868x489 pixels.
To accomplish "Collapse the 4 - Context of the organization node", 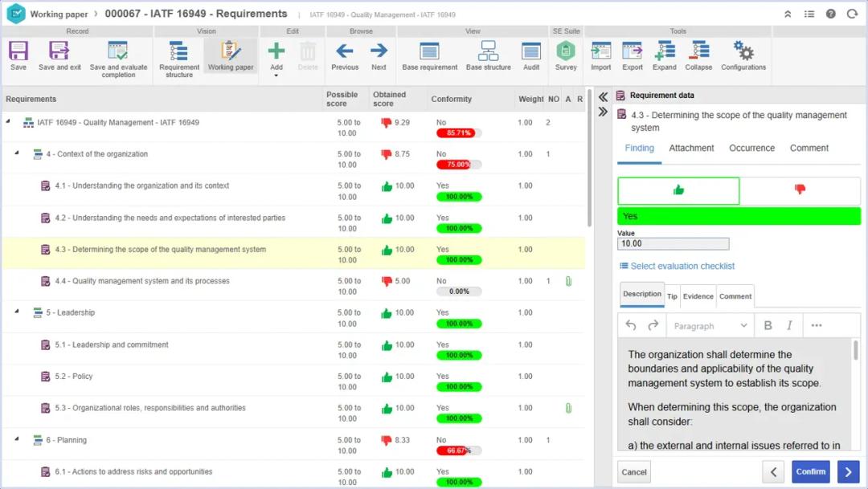I will [18, 153].
